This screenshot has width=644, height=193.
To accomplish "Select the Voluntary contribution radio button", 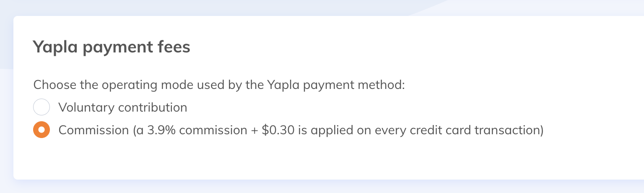I will (x=42, y=107).
